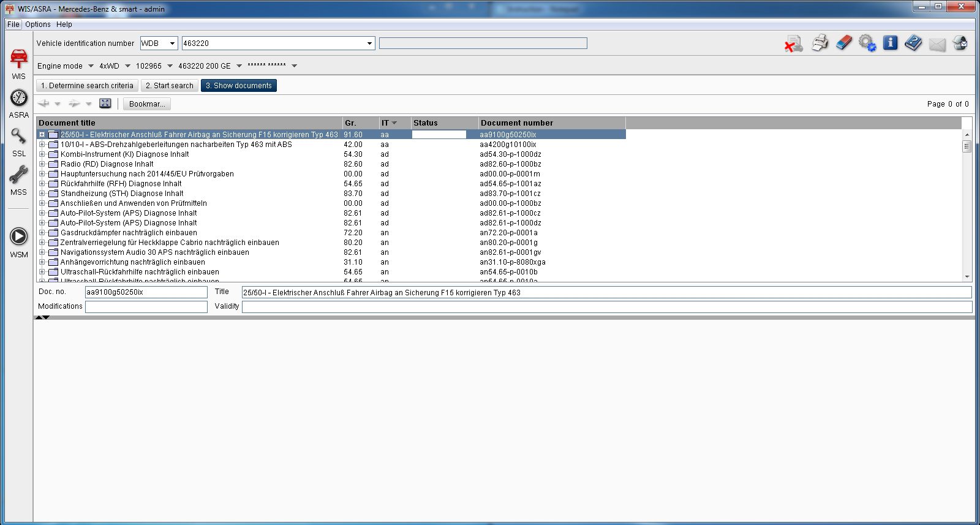Expand the 25/50-I Elektrischer Anschluß row
Screen dimensions: 980x525
pos(42,135)
